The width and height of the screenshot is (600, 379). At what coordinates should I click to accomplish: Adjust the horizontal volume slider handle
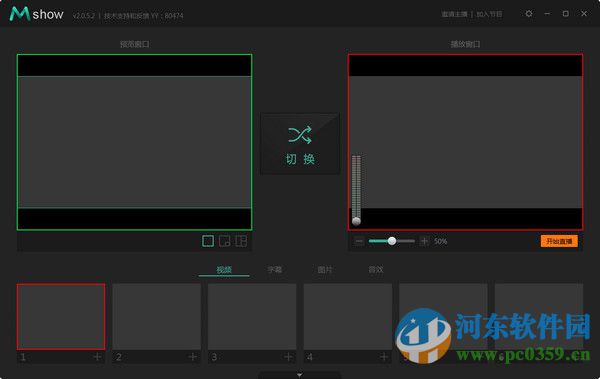click(392, 241)
